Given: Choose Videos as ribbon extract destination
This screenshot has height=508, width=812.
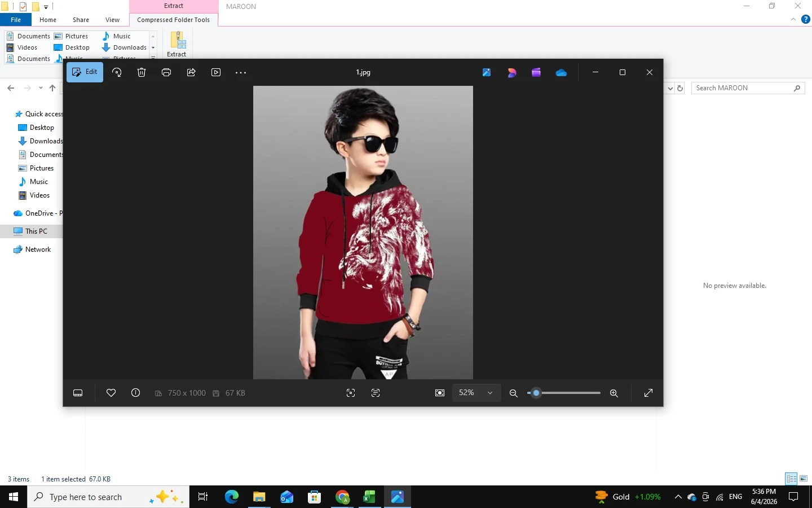Looking at the screenshot, I should [22, 47].
